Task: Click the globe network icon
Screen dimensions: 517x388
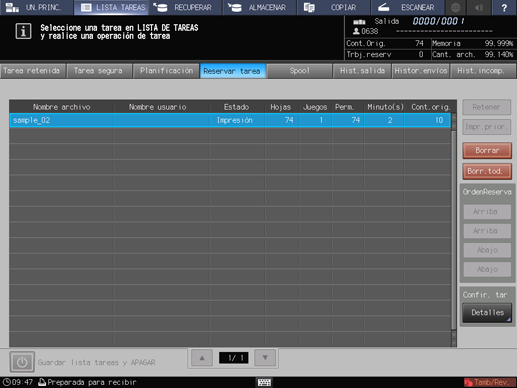Action: tap(456, 7)
